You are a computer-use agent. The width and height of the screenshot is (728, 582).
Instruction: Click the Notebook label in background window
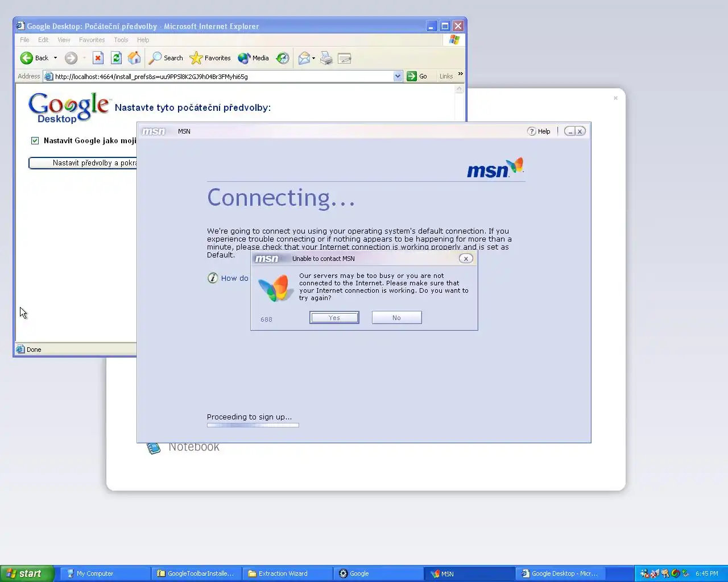pyautogui.click(x=194, y=448)
